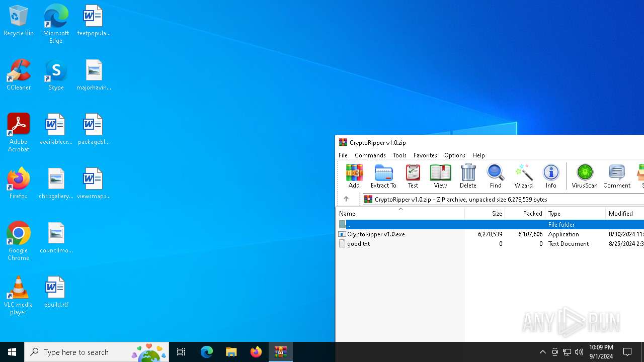Open network status icon in tray
This screenshot has height=362, width=644.
tap(567, 352)
